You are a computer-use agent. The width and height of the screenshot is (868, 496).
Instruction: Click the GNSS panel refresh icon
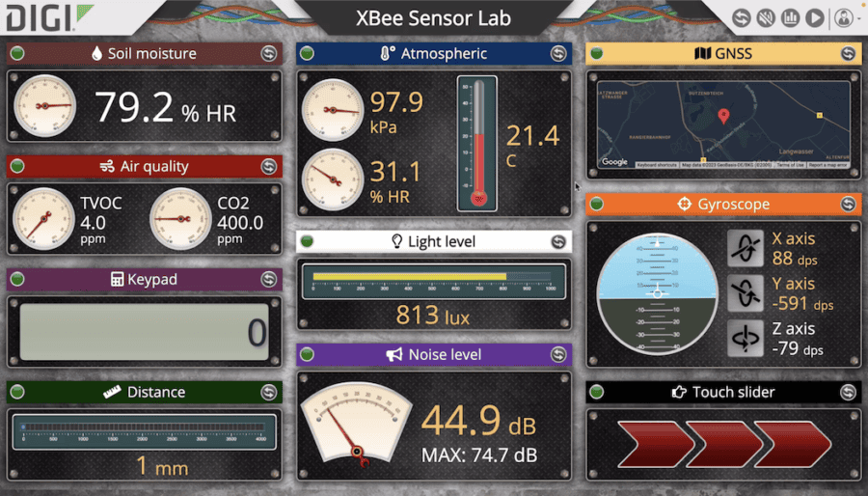[x=847, y=54]
